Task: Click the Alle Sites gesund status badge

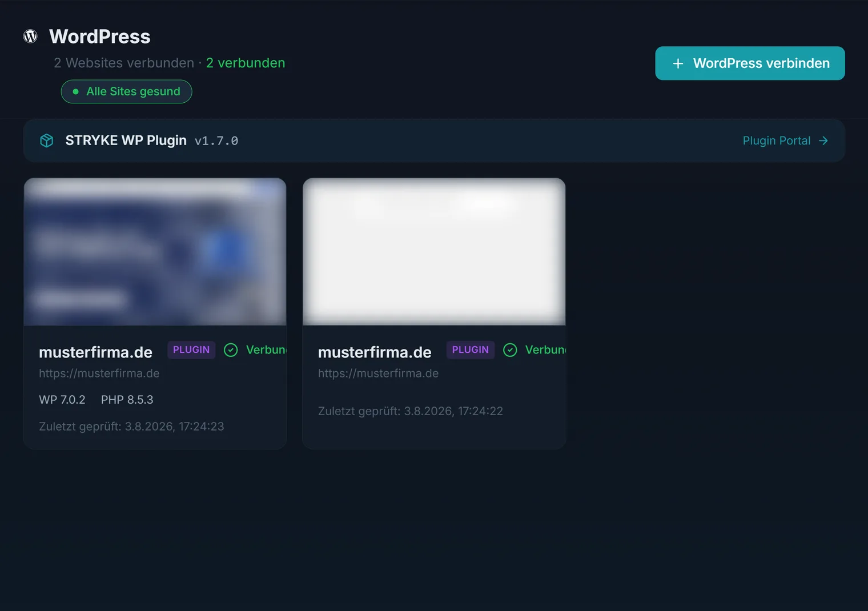Action: point(126,91)
